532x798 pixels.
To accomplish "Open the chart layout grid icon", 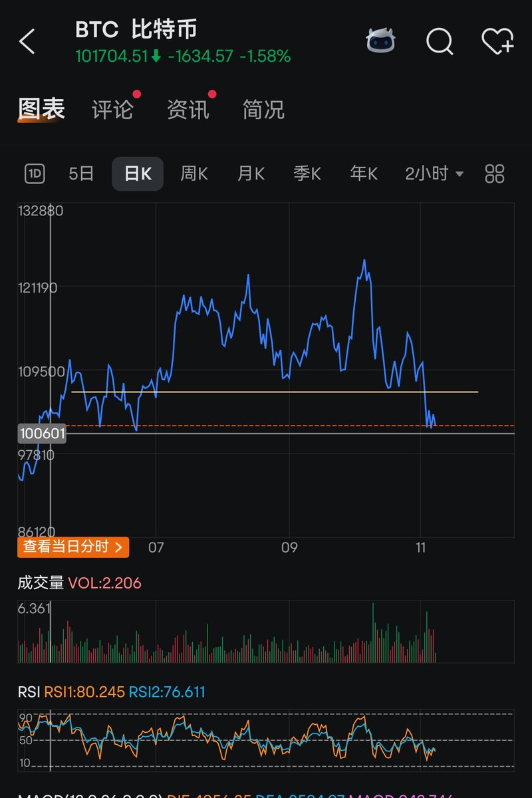I will pos(495,174).
